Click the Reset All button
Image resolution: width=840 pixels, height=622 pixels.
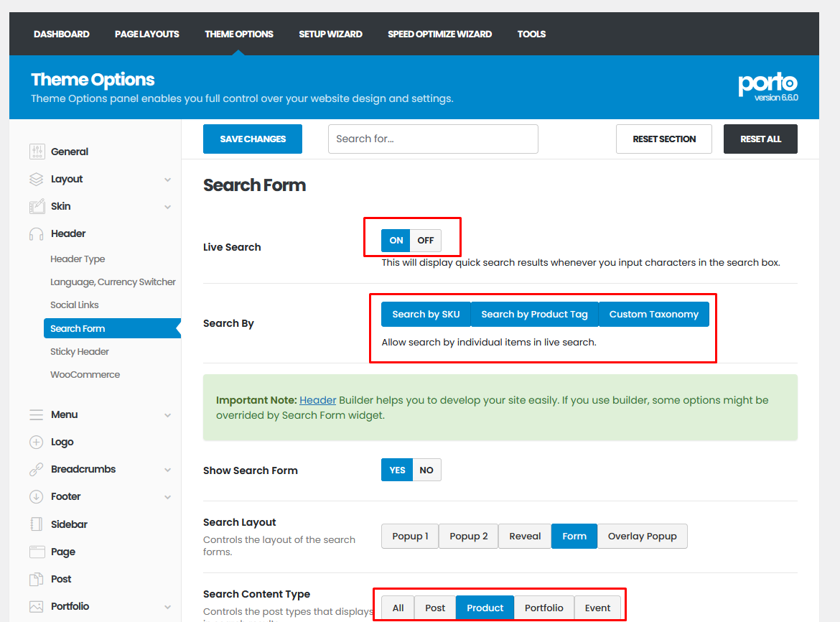760,139
